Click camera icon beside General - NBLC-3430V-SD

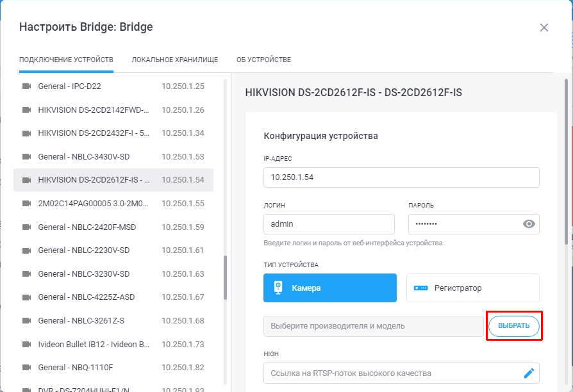(x=27, y=157)
